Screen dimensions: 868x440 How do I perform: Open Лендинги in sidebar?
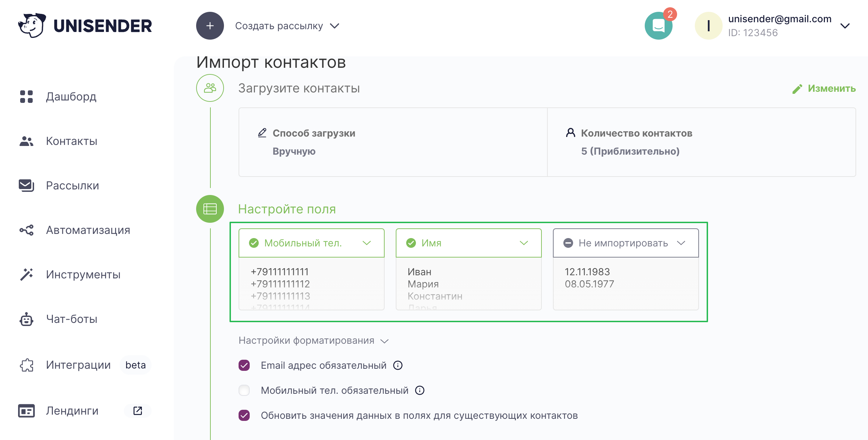[x=72, y=411]
